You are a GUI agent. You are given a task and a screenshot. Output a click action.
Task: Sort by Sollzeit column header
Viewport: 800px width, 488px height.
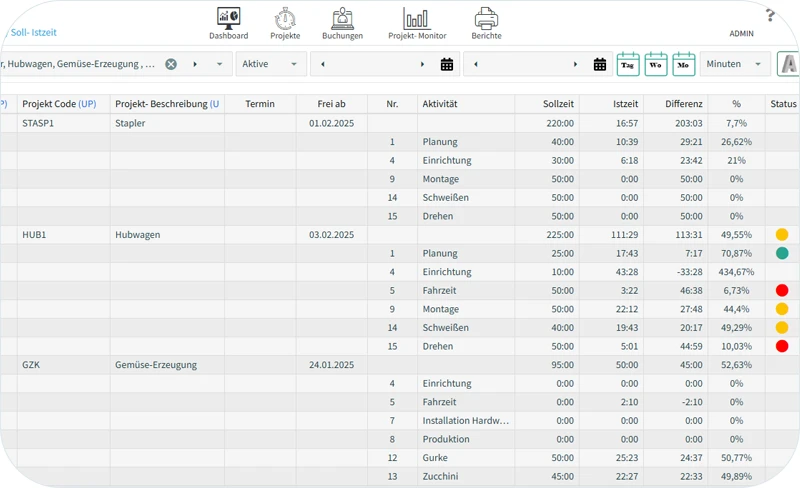(558, 104)
